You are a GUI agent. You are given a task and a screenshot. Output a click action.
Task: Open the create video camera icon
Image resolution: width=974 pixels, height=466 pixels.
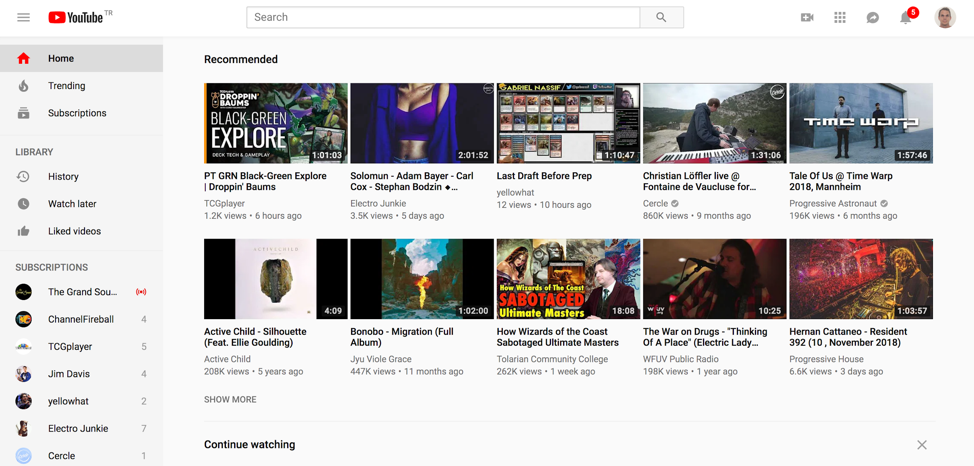pyautogui.click(x=807, y=17)
